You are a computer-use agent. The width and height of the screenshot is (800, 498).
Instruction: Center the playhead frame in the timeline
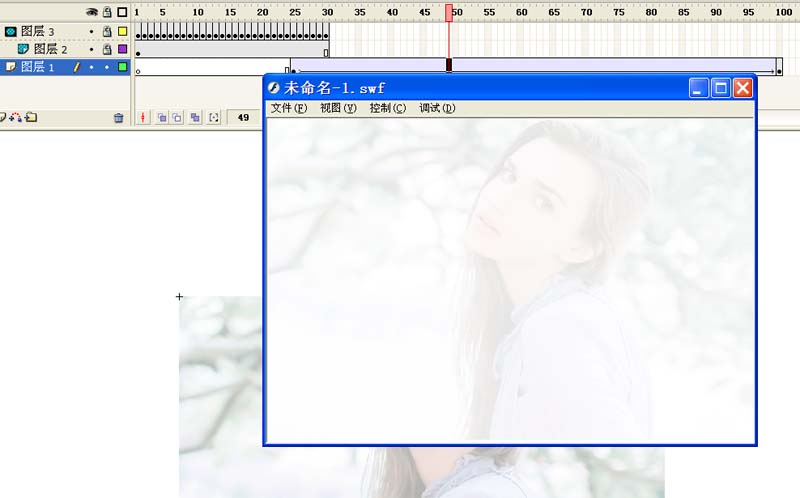point(143,117)
